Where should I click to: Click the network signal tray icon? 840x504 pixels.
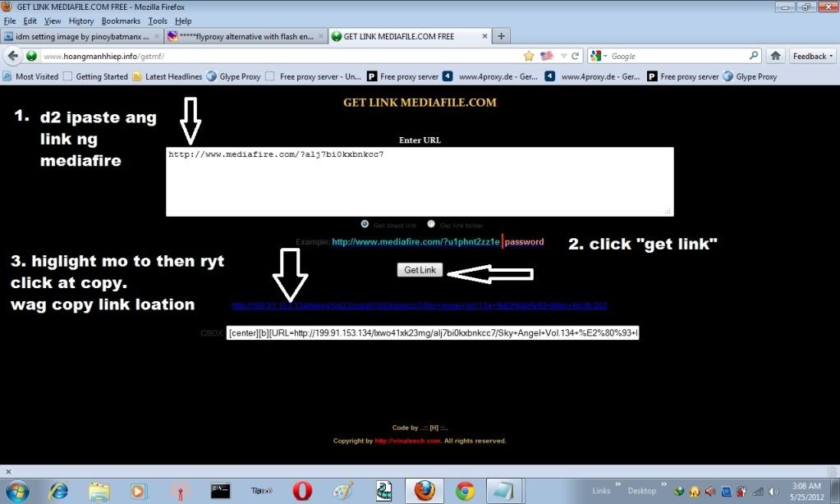(x=758, y=491)
